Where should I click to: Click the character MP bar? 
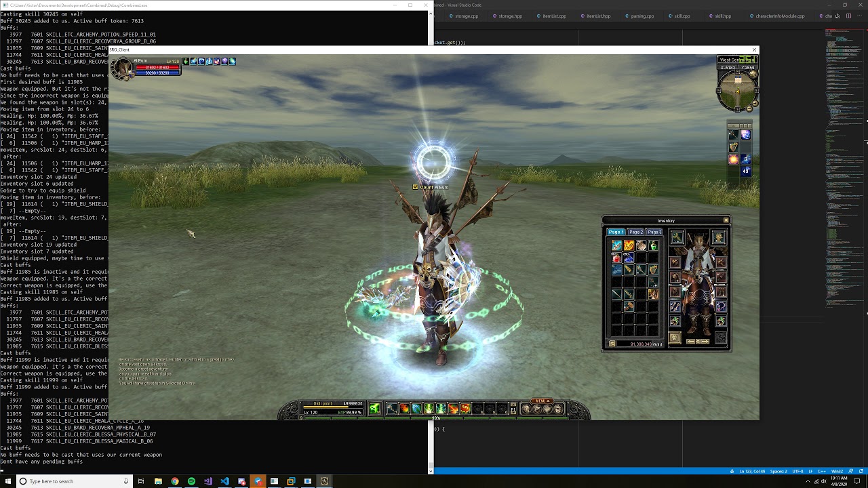click(x=157, y=73)
